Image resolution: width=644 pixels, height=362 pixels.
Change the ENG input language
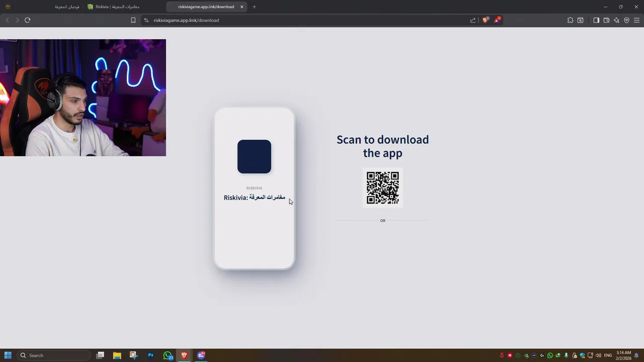pyautogui.click(x=608, y=355)
